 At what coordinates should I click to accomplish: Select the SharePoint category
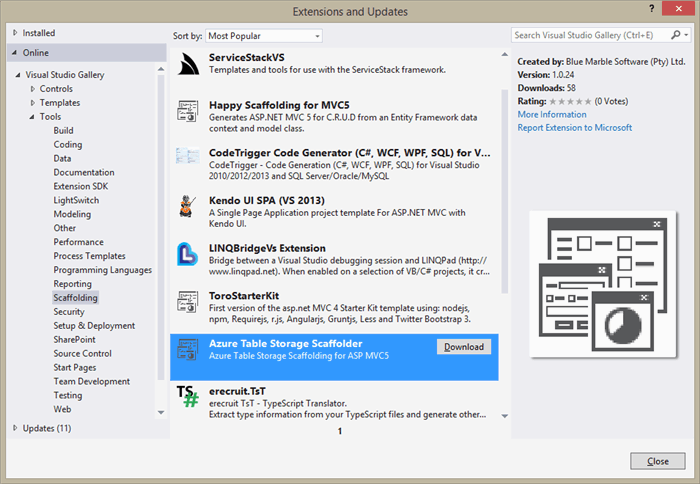point(75,339)
